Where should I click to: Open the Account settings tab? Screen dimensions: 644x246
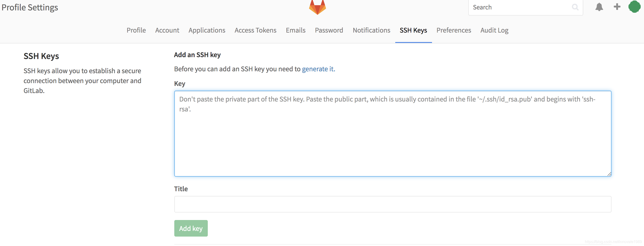[167, 30]
